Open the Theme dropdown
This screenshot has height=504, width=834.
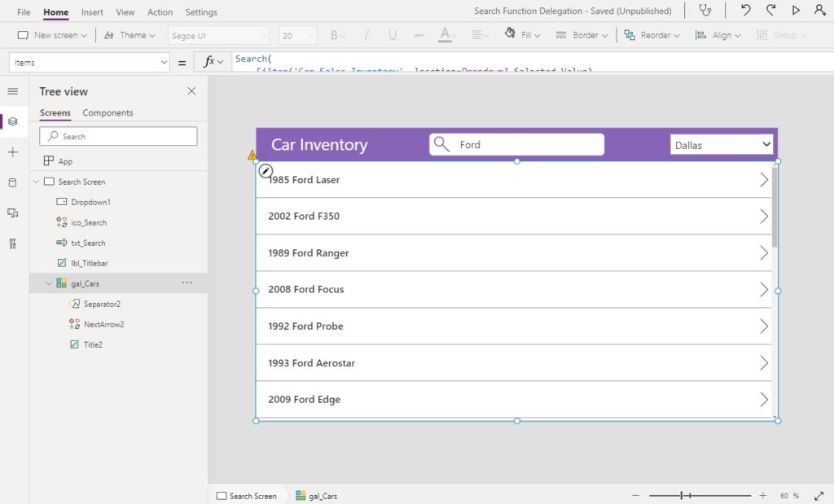[129, 35]
